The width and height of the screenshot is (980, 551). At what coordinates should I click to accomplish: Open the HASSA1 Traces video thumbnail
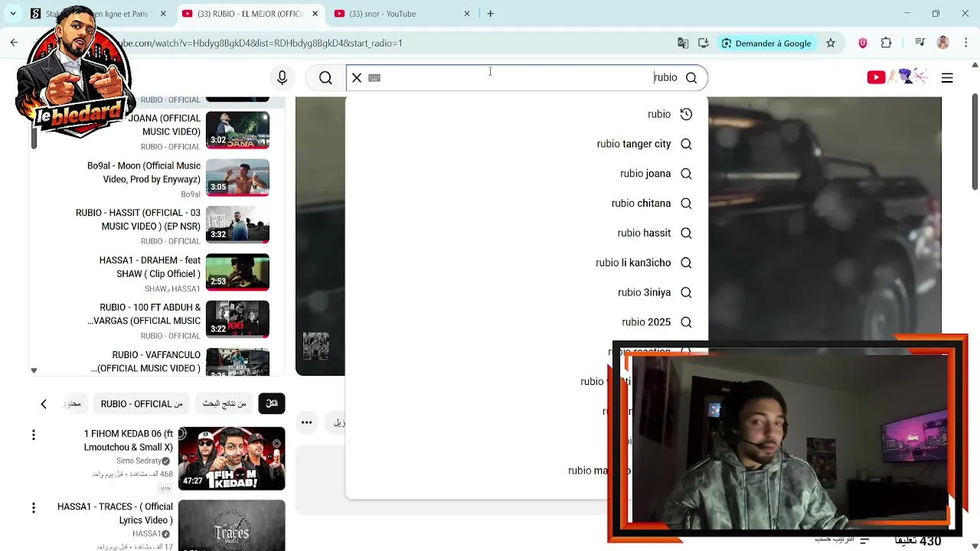[231, 526]
